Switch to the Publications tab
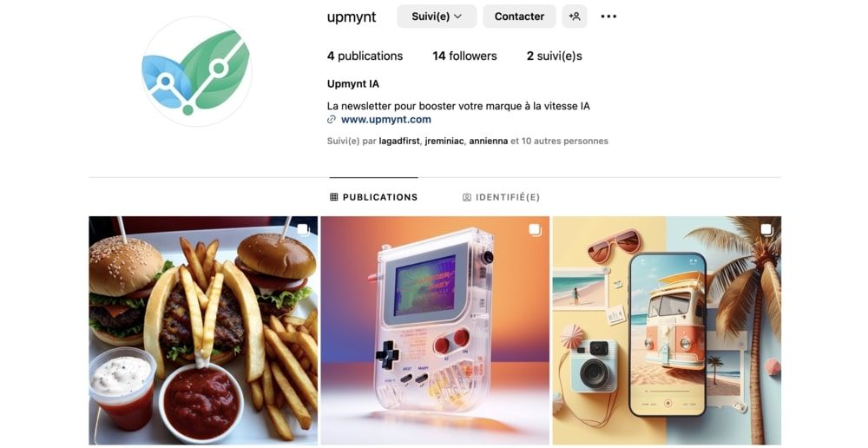Image resolution: width=868 pixels, height=448 pixels. (373, 197)
